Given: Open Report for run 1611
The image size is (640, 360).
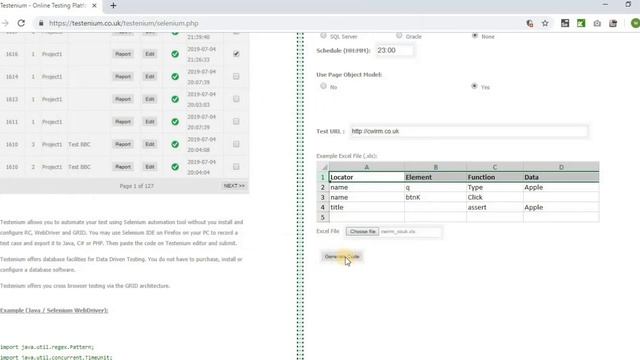Looking at the screenshot, I should click(123, 122).
